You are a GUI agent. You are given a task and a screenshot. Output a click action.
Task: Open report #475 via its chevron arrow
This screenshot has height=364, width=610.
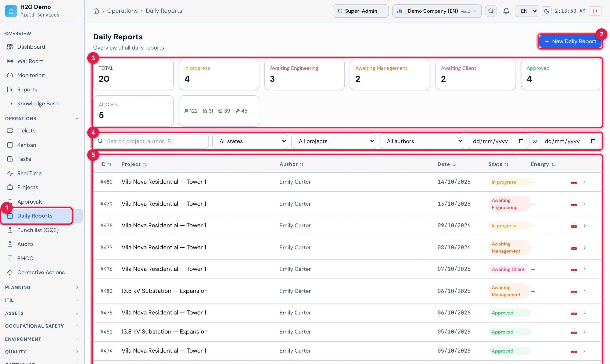[584, 313]
